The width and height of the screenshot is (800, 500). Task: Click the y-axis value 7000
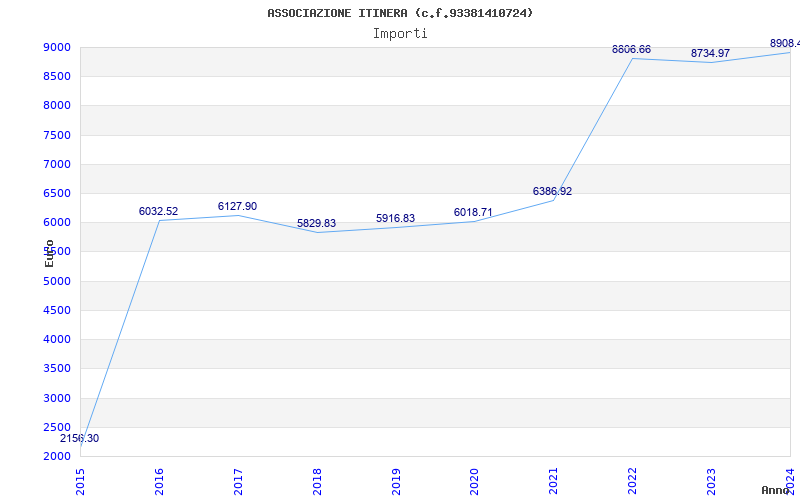pyautogui.click(x=58, y=164)
